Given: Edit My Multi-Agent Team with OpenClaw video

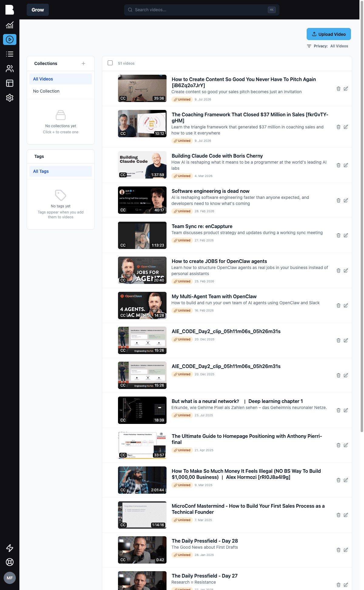Looking at the screenshot, I should 346,305.
